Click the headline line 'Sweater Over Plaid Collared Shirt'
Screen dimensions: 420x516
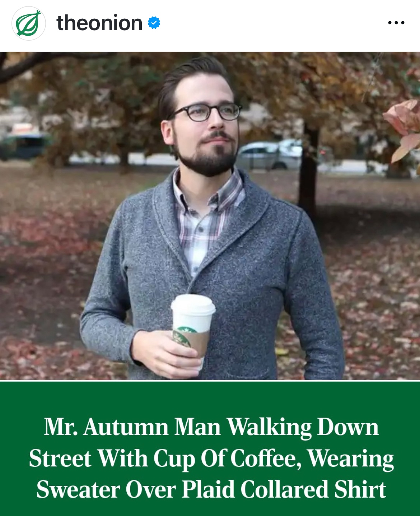211,489
